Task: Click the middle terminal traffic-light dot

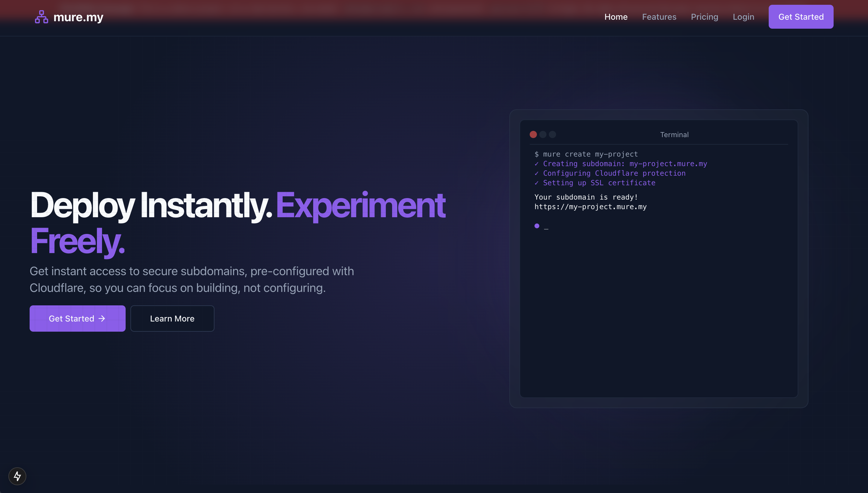Action: tap(543, 134)
